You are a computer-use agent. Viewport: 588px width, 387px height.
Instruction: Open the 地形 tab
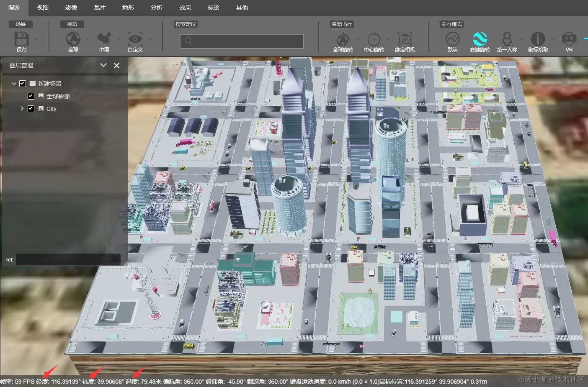128,8
